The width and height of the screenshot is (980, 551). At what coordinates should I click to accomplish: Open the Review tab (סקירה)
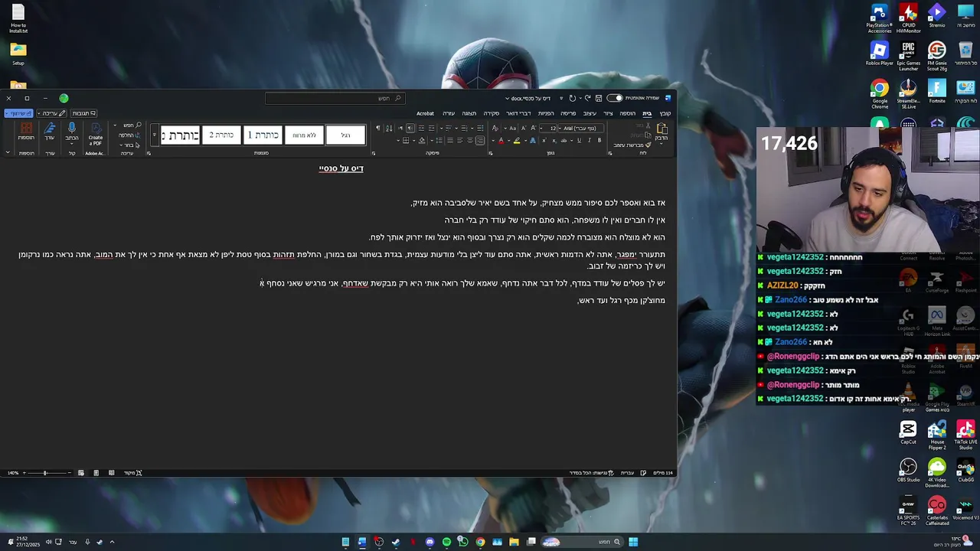(492, 113)
